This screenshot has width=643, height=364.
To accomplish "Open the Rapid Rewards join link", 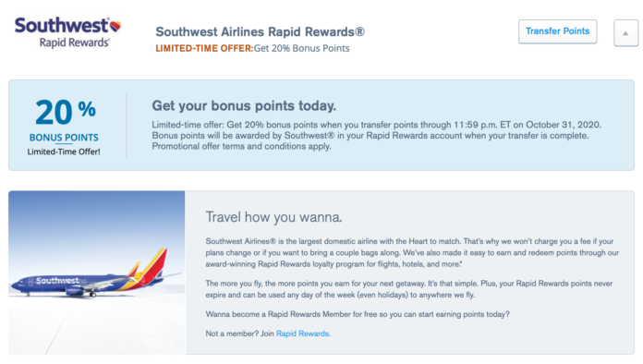I will click(303, 334).
